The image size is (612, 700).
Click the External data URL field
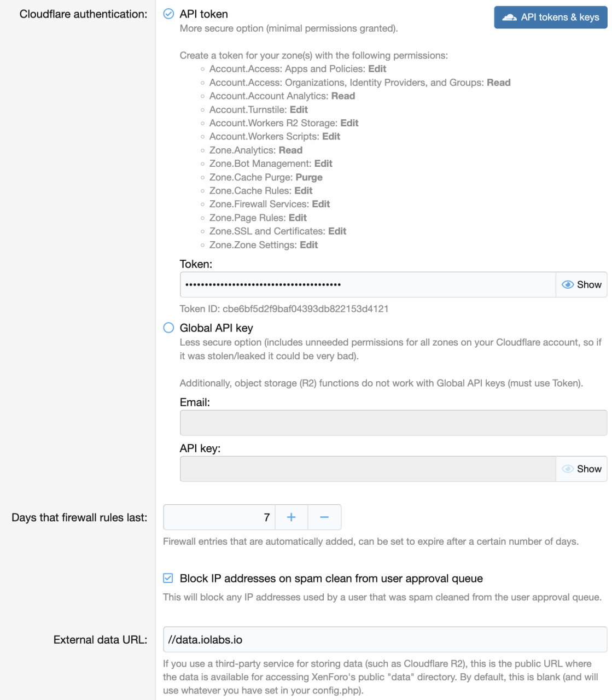pyautogui.click(x=385, y=640)
